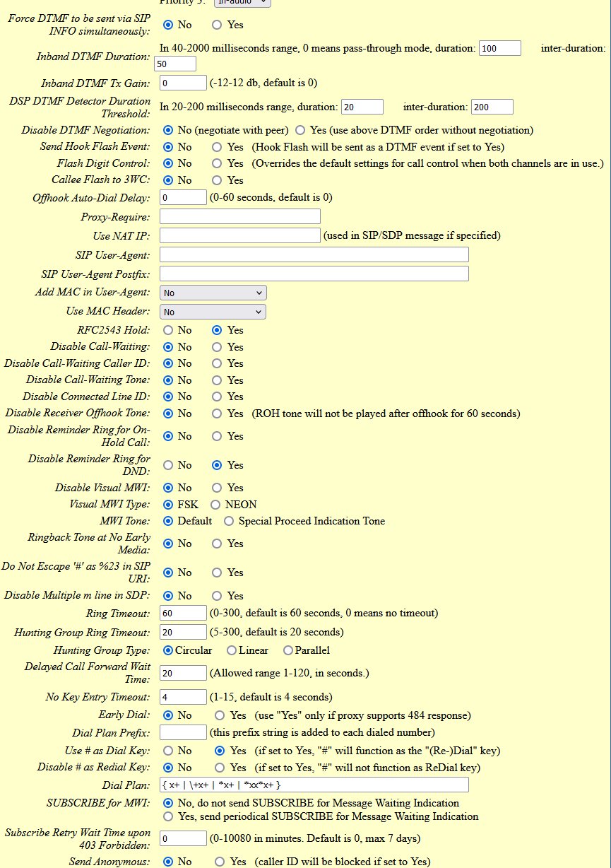611x868 pixels.
Task: Set RFC2543 Hold to No
Action: pos(168,330)
